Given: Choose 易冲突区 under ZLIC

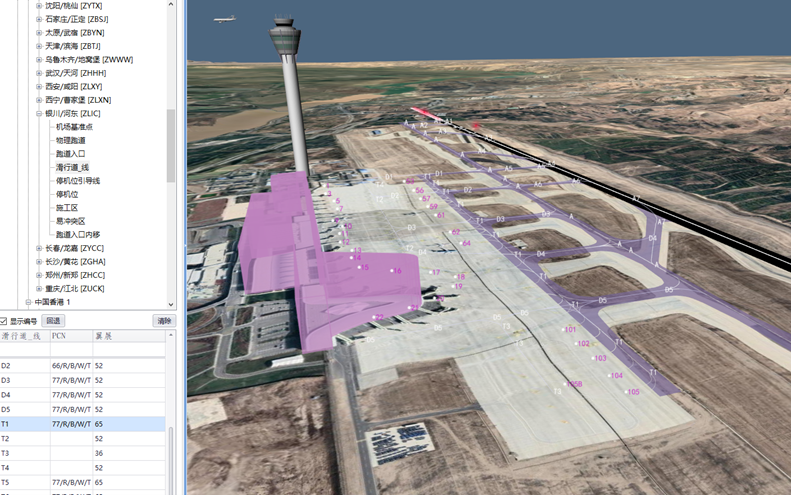Looking at the screenshot, I should 70,221.
